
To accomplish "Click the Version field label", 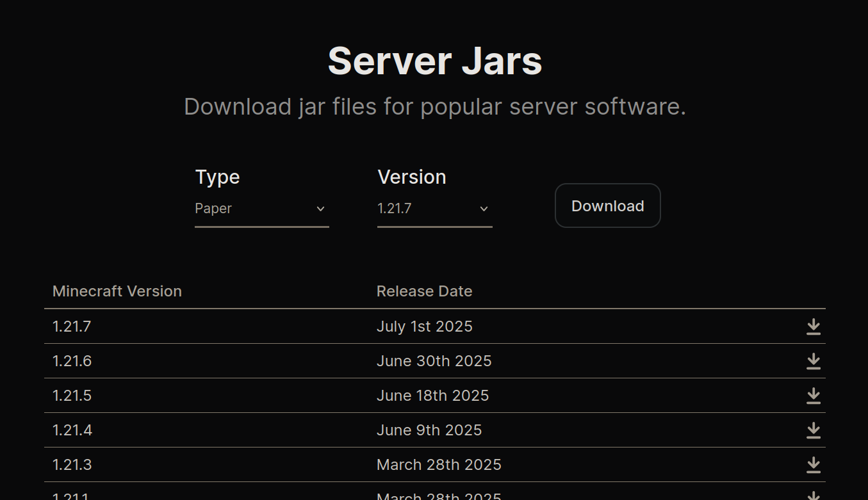I will pos(412,177).
